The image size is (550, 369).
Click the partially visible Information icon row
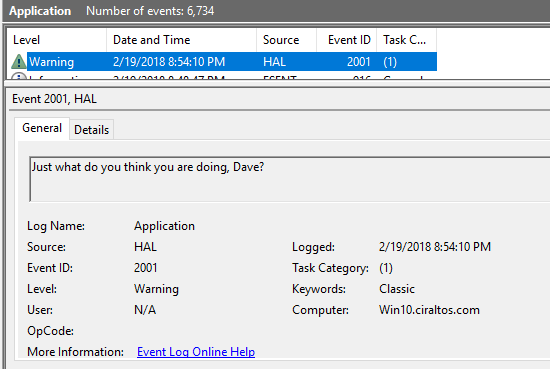[222, 76]
